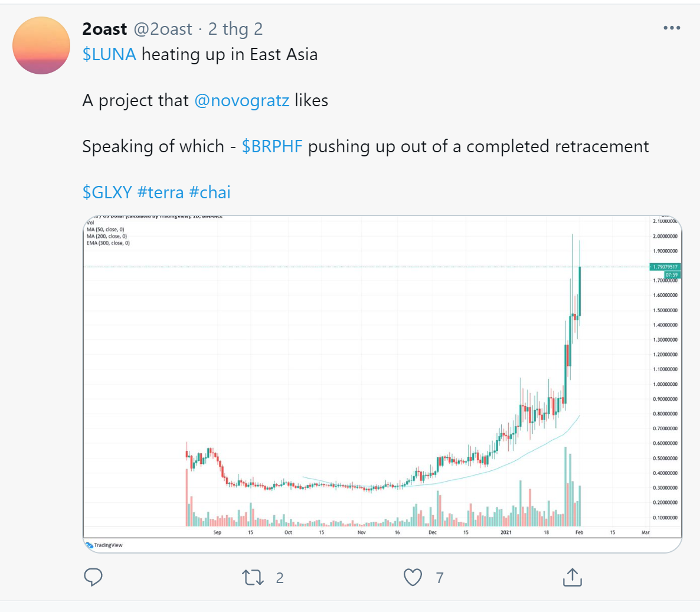Click the like count number 7
The height and width of the screenshot is (612, 700).
coord(440,578)
